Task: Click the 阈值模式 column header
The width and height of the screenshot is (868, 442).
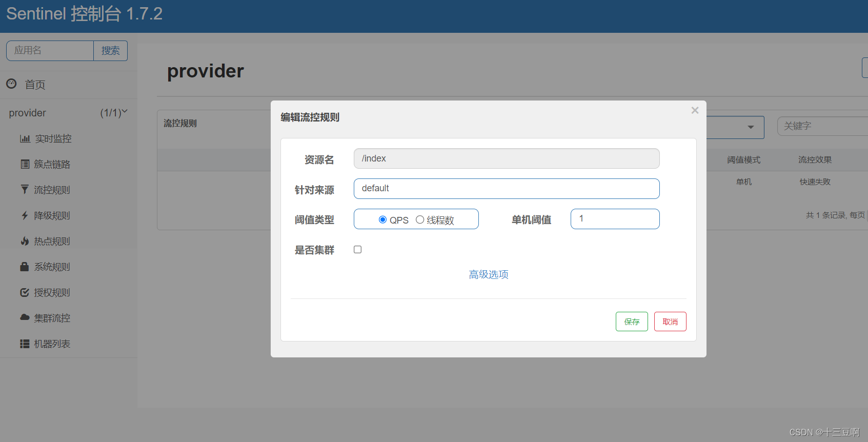Action: click(743, 160)
